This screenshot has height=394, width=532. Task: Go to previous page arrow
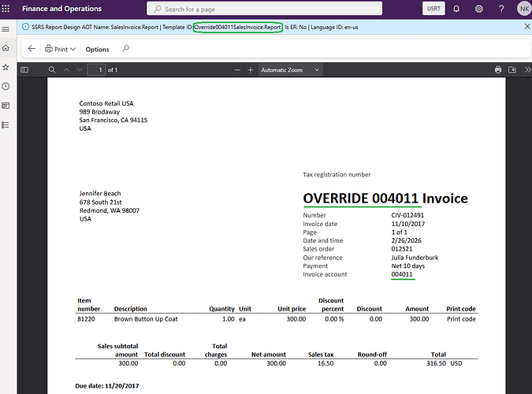click(66, 70)
